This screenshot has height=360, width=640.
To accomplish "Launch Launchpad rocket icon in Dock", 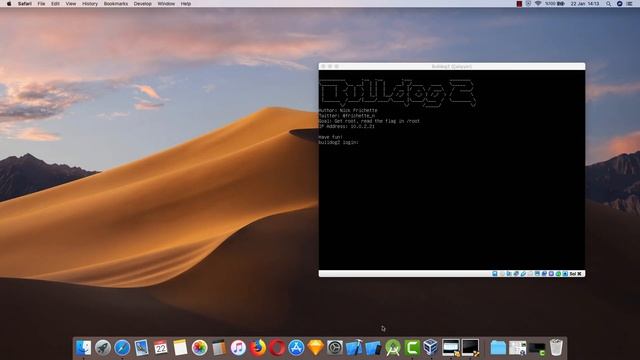I will 103,348.
